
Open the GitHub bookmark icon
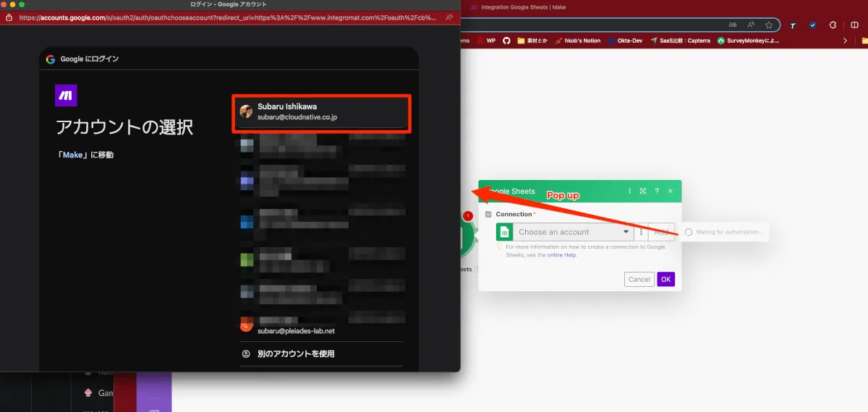click(x=506, y=40)
